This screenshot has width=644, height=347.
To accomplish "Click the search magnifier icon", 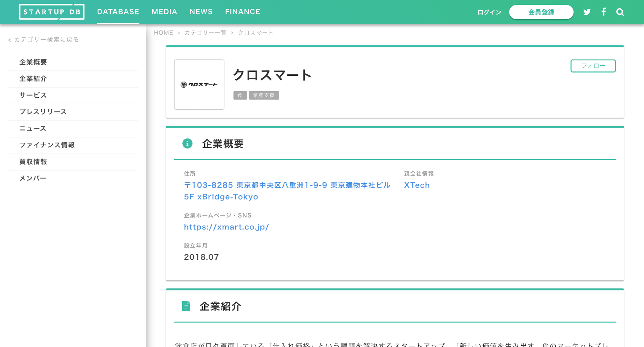I will pyautogui.click(x=620, y=12).
